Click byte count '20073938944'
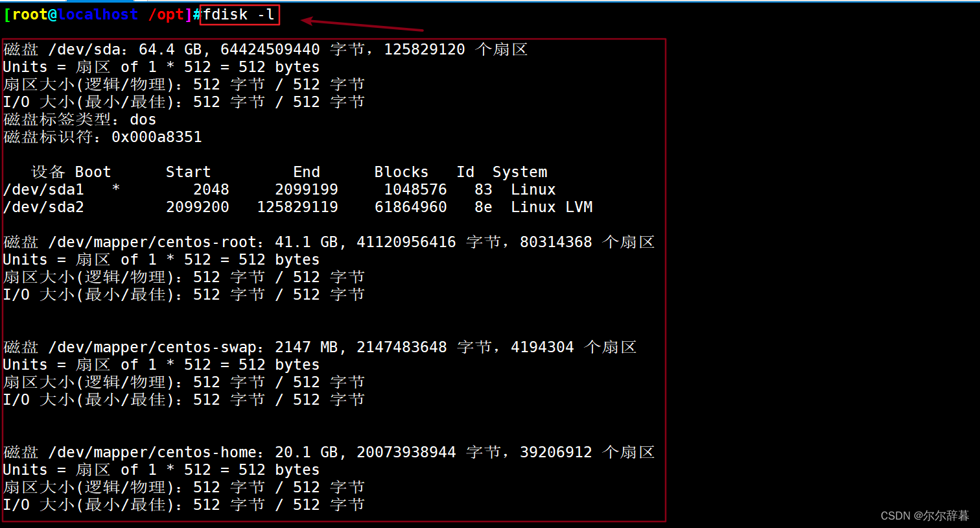The height and width of the screenshot is (528, 980). point(406,452)
